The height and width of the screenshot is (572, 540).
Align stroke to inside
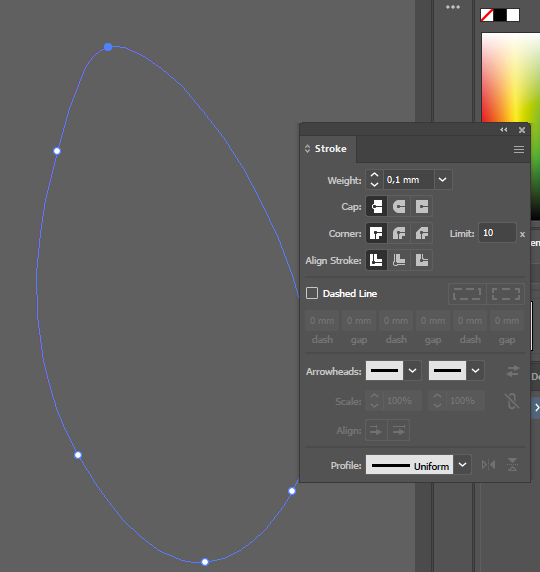(x=399, y=260)
